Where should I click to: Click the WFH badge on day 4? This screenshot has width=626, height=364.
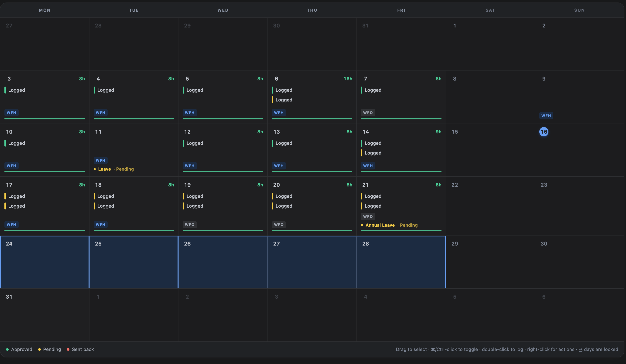pos(101,113)
